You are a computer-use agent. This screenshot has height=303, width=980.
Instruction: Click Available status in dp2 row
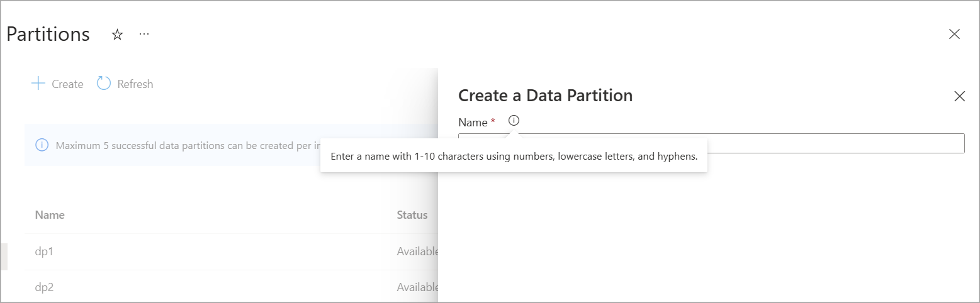[417, 287]
